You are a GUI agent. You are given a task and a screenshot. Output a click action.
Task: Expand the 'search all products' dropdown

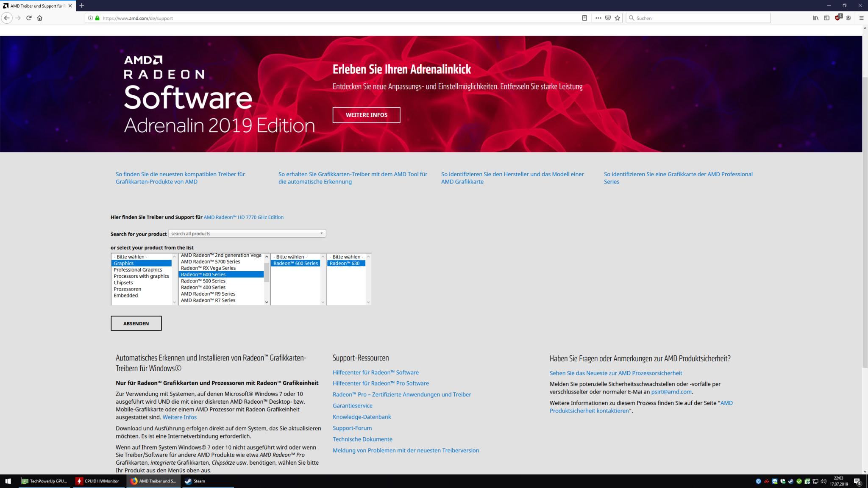pos(247,233)
